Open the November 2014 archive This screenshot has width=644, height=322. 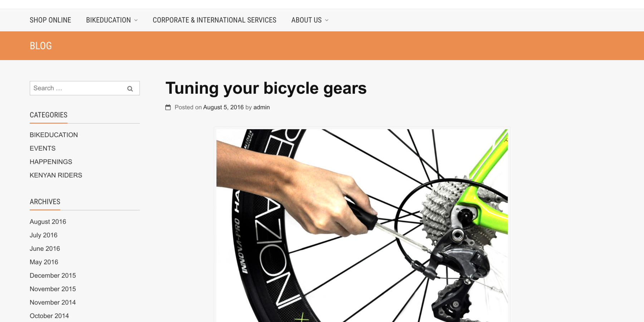pos(53,302)
